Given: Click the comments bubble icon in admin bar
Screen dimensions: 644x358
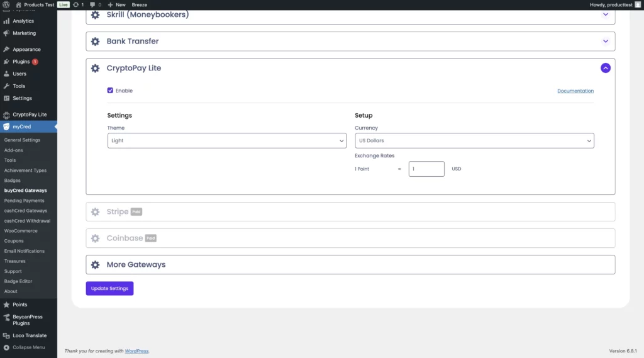Looking at the screenshot, I should (x=92, y=4).
